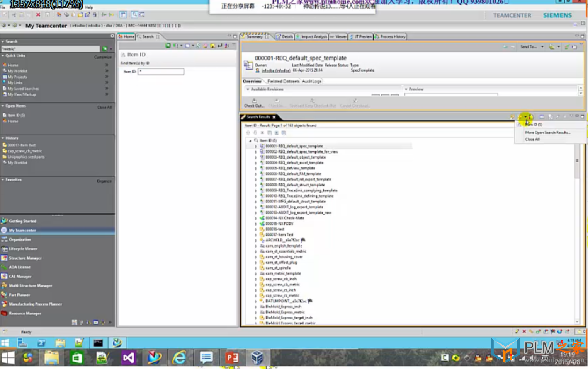Open Help menu

point(89,7)
